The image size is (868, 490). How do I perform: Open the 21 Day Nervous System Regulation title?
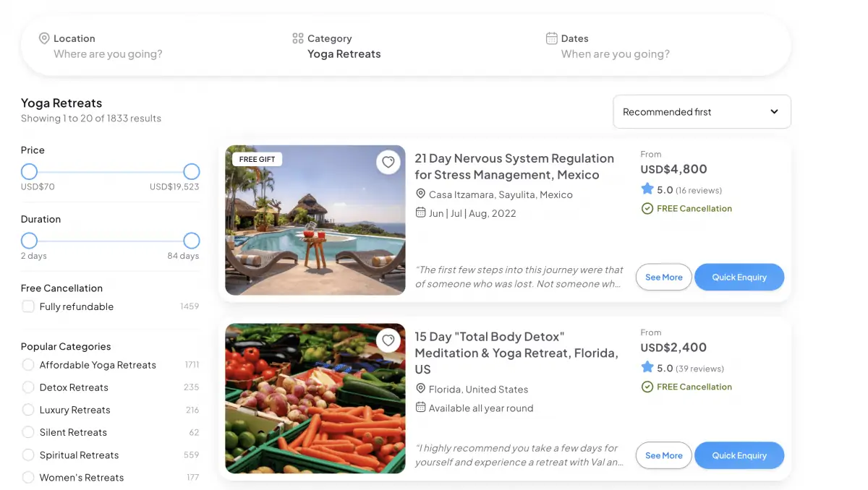(x=514, y=166)
